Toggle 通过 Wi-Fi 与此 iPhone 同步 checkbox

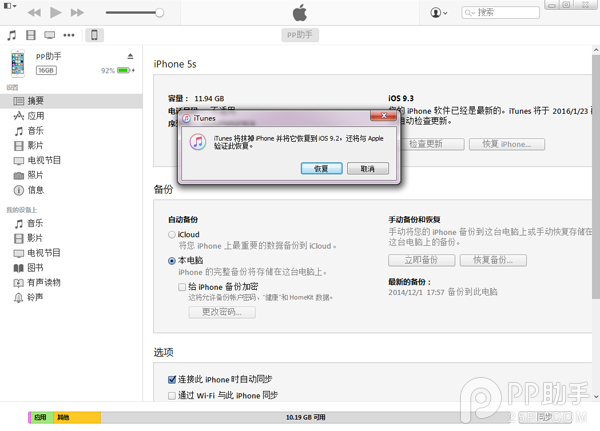172,395
